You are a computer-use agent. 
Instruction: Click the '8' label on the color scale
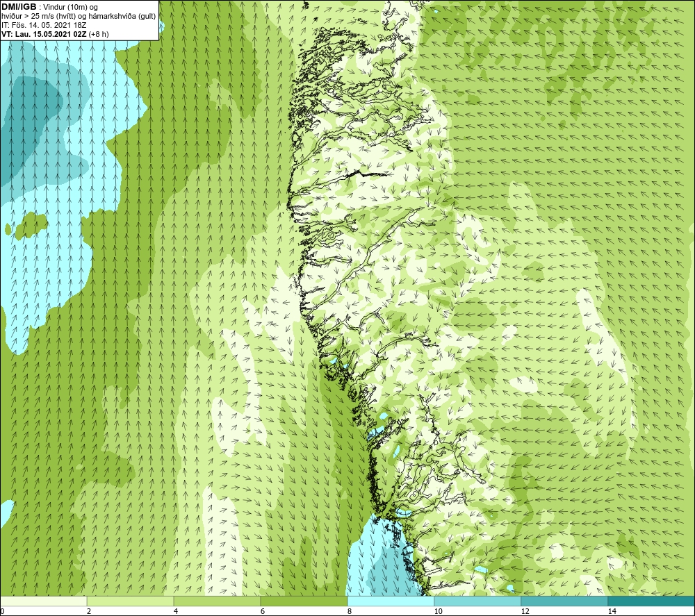[350, 612]
